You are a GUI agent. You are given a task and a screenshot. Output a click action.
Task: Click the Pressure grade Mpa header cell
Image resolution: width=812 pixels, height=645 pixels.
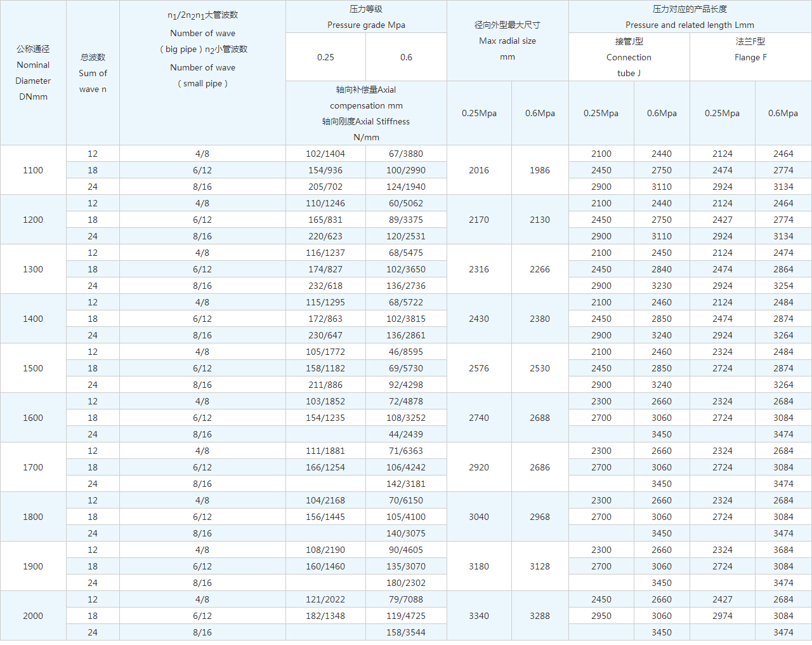366,17
